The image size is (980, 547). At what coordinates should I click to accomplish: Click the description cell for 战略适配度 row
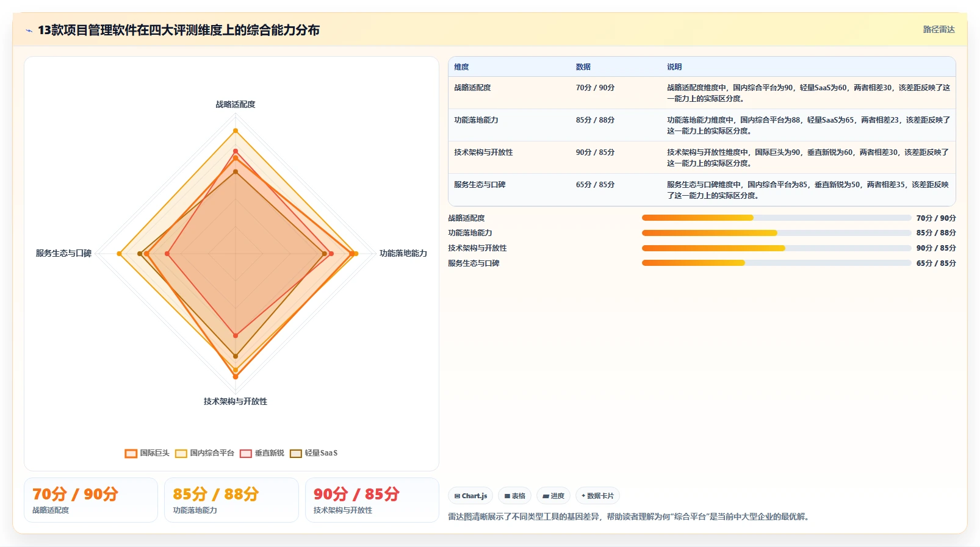tap(809, 93)
